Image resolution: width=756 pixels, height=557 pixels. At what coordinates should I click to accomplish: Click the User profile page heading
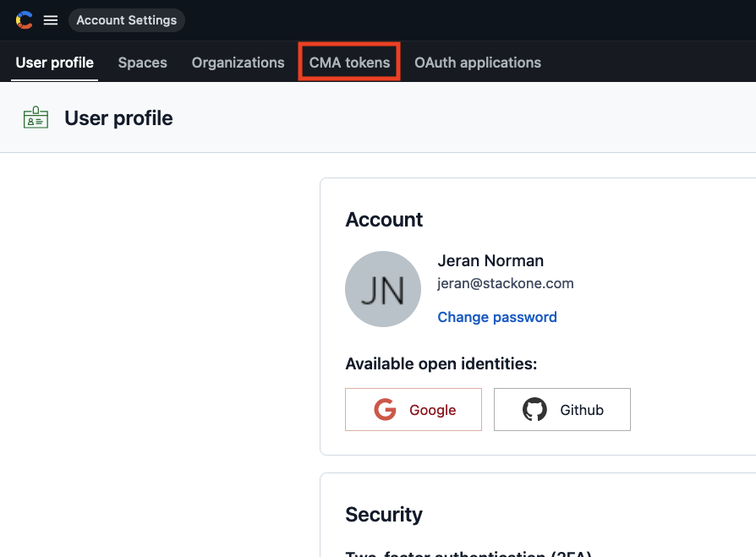118,118
